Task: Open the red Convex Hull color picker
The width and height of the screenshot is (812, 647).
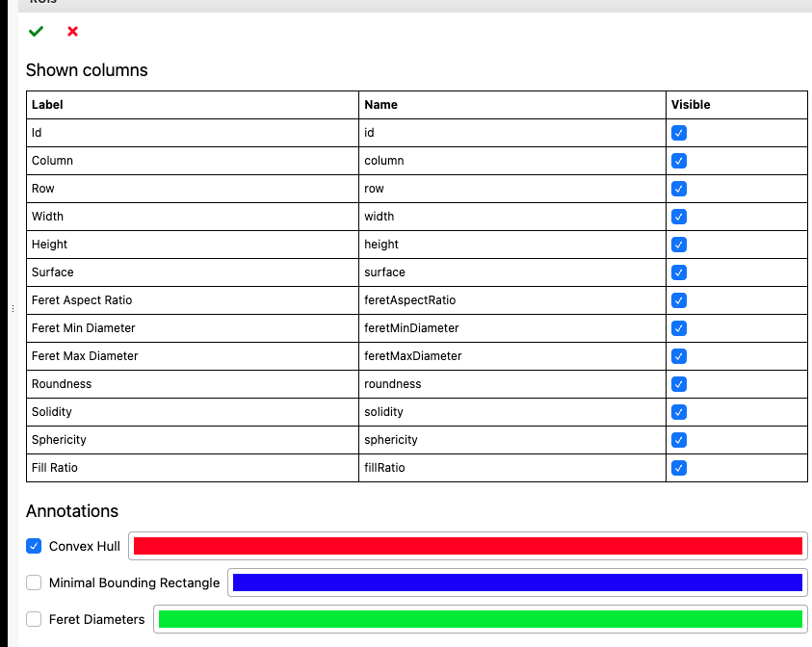Action: pyautogui.click(x=467, y=546)
